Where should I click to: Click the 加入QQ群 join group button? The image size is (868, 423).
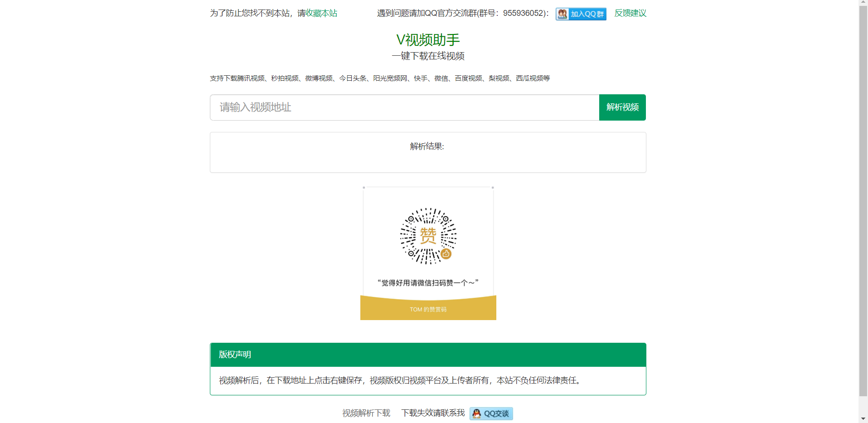pos(581,14)
